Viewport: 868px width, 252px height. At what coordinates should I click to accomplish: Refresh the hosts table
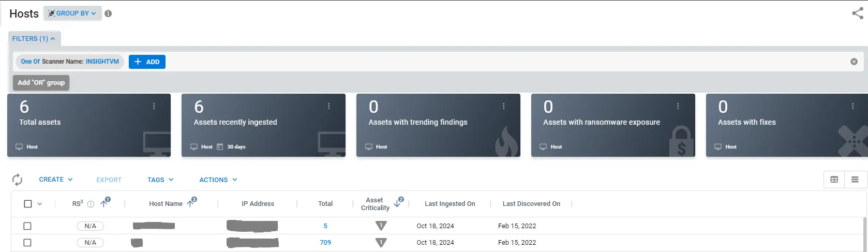[x=17, y=180]
